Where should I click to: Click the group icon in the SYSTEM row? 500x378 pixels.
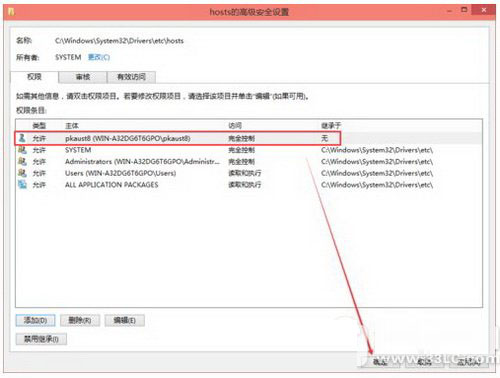22,150
